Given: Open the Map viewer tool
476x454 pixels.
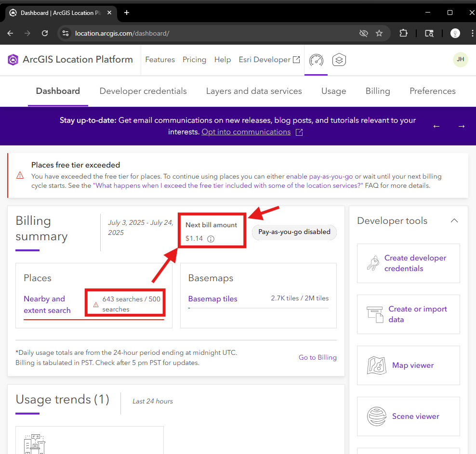Looking at the screenshot, I should [x=408, y=365].
